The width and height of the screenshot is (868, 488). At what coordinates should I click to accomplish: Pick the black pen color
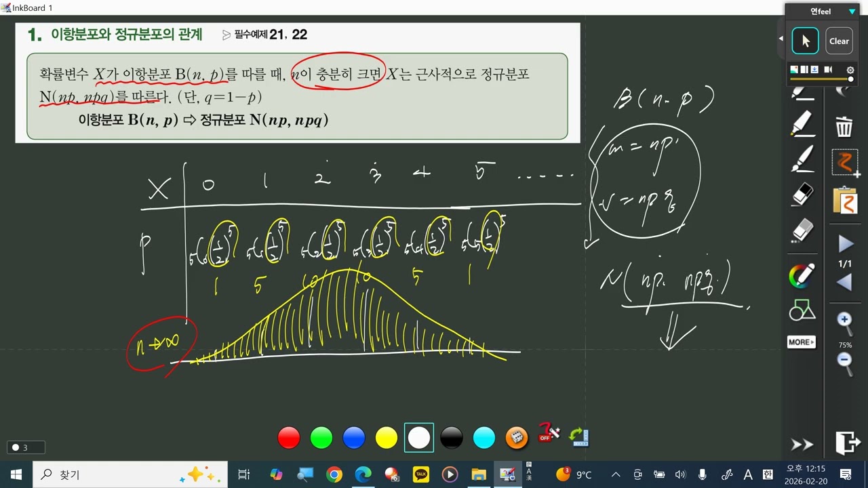pos(452,438)
